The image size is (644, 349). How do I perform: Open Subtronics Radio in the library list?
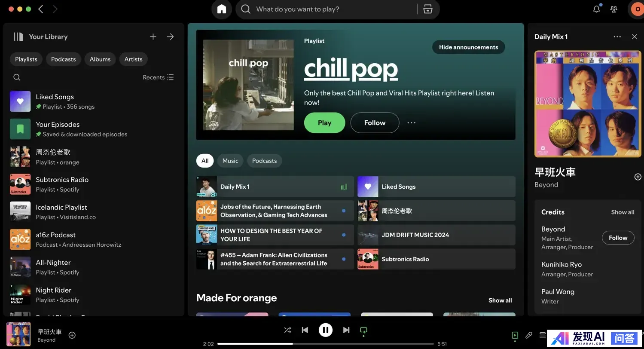[94, 184]
